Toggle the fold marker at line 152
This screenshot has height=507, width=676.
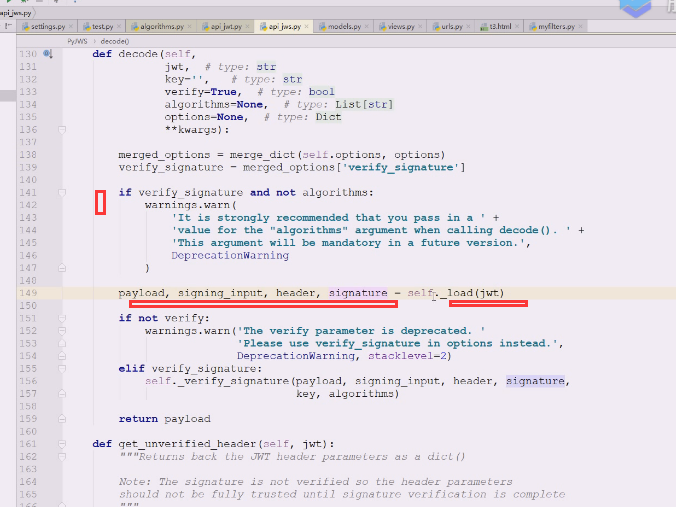tap(62, 331)
